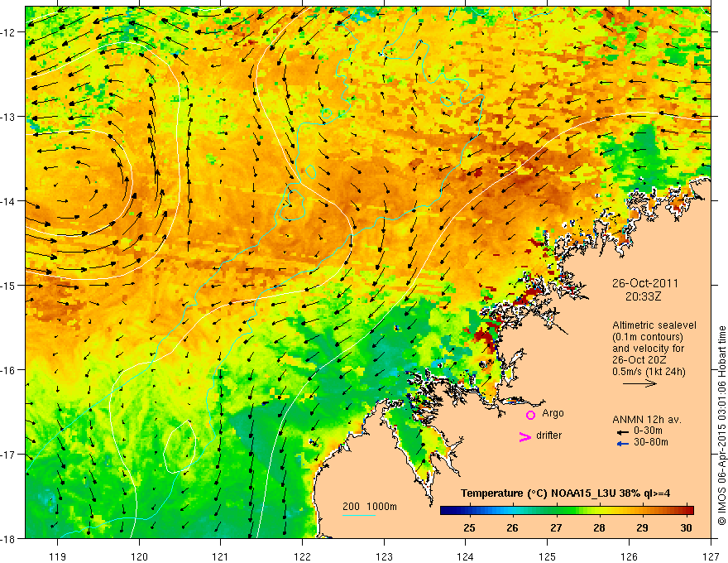Click the magenta Argo circle marker

pyautogui.click(x=530, y=415)
